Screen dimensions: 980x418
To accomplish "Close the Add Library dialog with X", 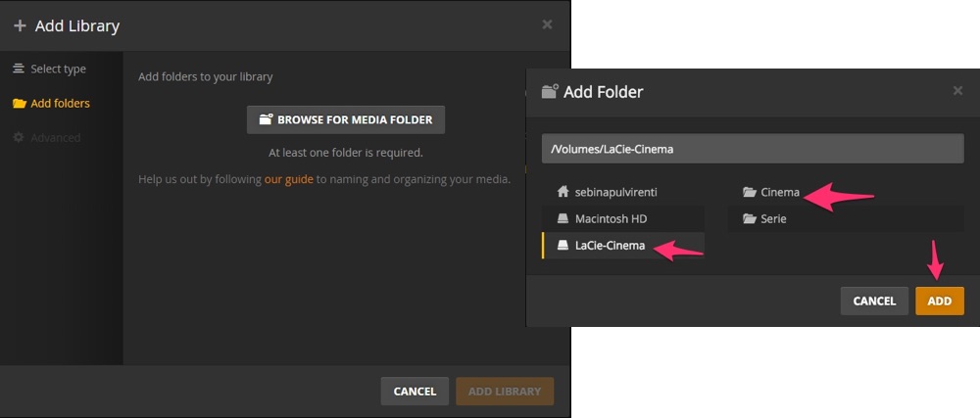I will (547, 24).
